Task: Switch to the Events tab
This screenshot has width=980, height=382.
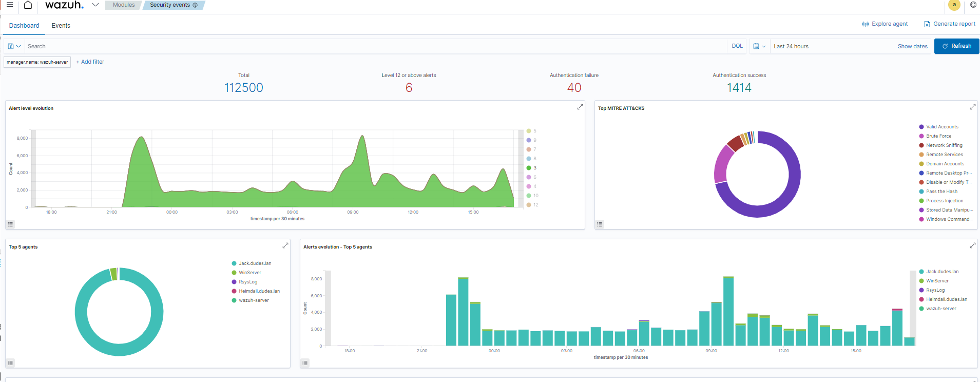Action: click(61, 26)
